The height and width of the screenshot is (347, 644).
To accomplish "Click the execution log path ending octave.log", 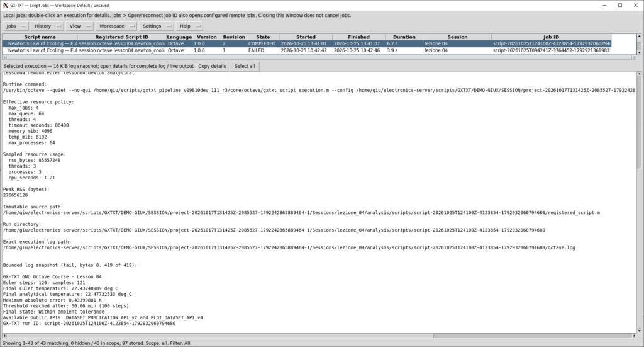I will (x=289, y=248).
